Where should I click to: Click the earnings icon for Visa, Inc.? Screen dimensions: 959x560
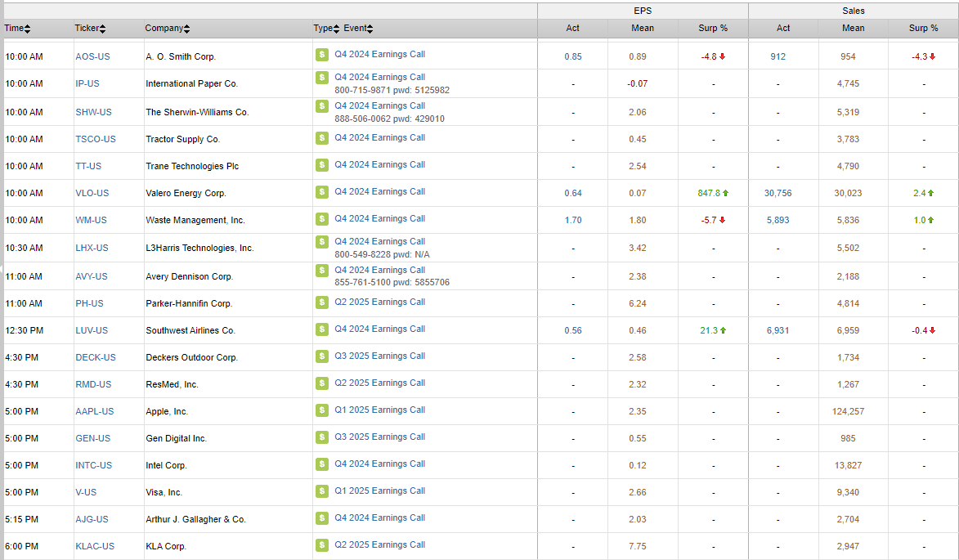(321, 491)
